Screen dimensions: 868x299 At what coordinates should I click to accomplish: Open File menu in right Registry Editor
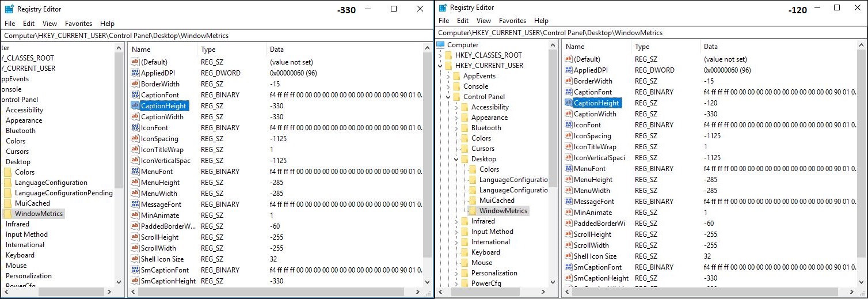click(444, 21)
